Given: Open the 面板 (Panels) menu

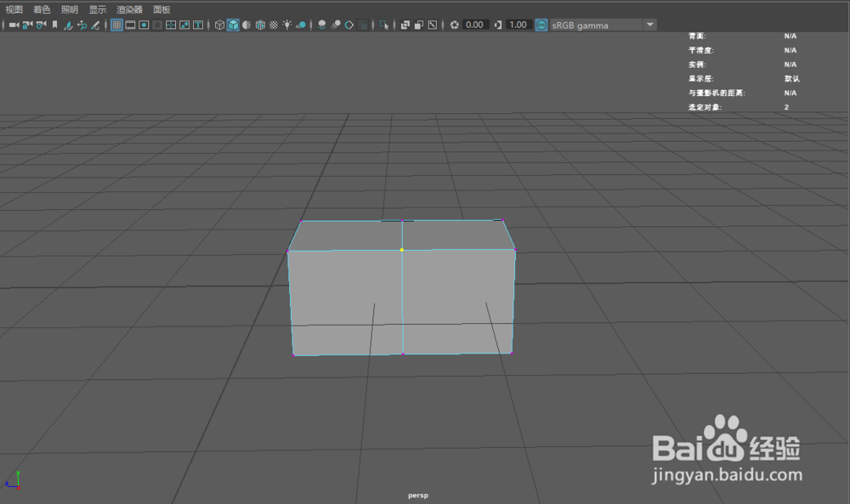Looking at the screenshot, I should pyautogui.click(x=161, y=9).
